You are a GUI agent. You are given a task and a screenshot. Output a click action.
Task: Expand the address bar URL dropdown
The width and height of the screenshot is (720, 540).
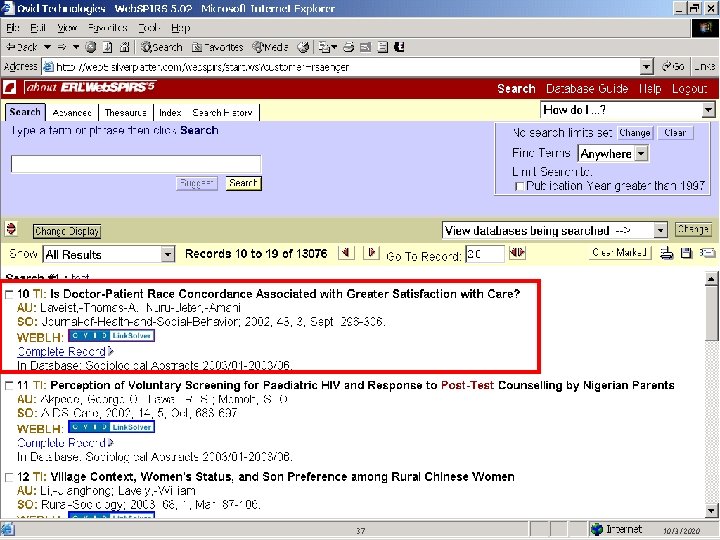tap(647, 67)
